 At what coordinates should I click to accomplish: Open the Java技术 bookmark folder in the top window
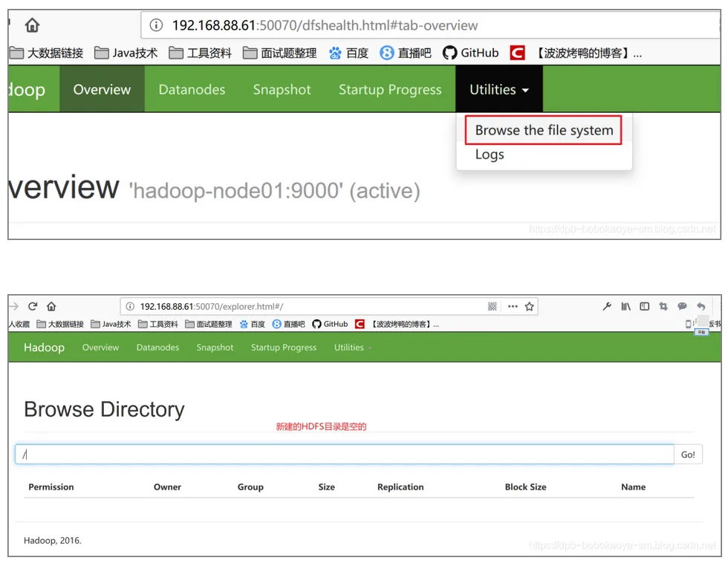[x=126, y=53]
